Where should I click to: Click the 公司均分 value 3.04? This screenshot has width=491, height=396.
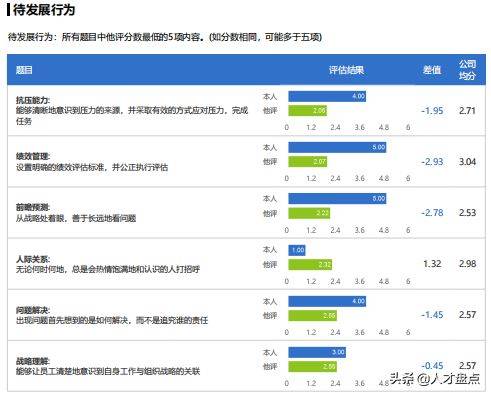point(467,162)
